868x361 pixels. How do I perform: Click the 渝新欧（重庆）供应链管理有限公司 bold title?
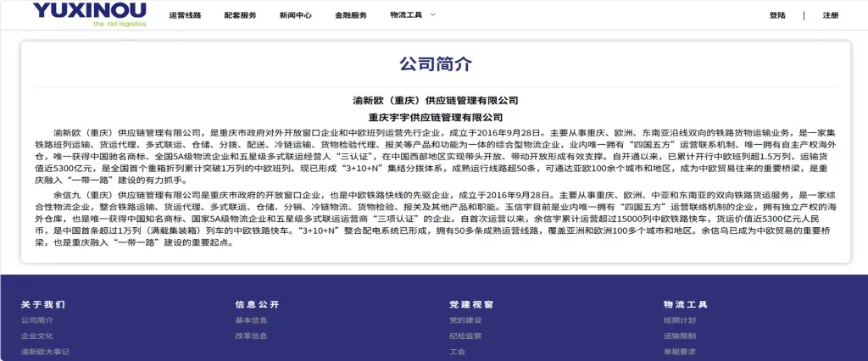[435, 101]
